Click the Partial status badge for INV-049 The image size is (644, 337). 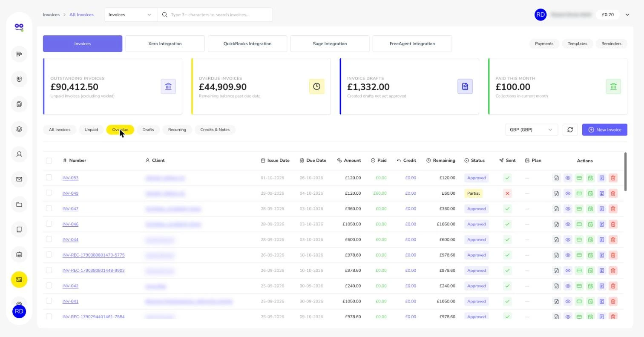coord(473,193)
